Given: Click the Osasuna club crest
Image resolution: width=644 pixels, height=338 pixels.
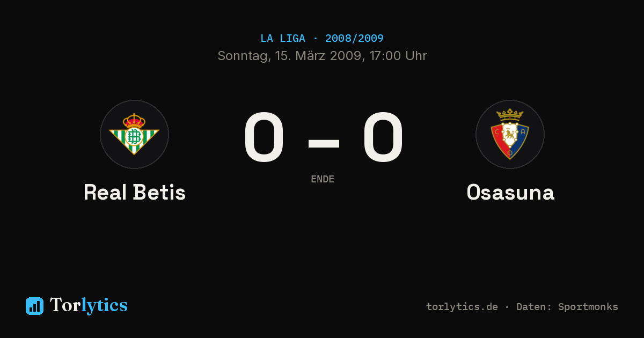Looking at the screenshot, I should (x=510, y=134).
